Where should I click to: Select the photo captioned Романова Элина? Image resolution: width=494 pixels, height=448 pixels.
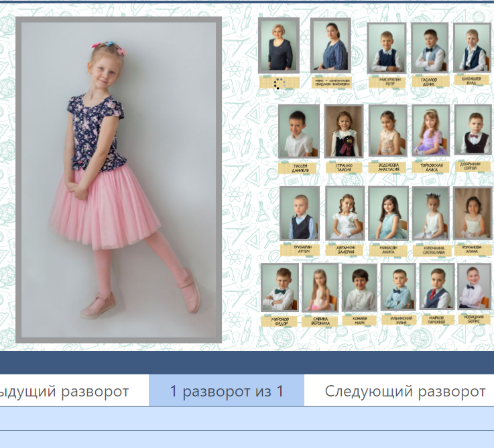[473, 214]
